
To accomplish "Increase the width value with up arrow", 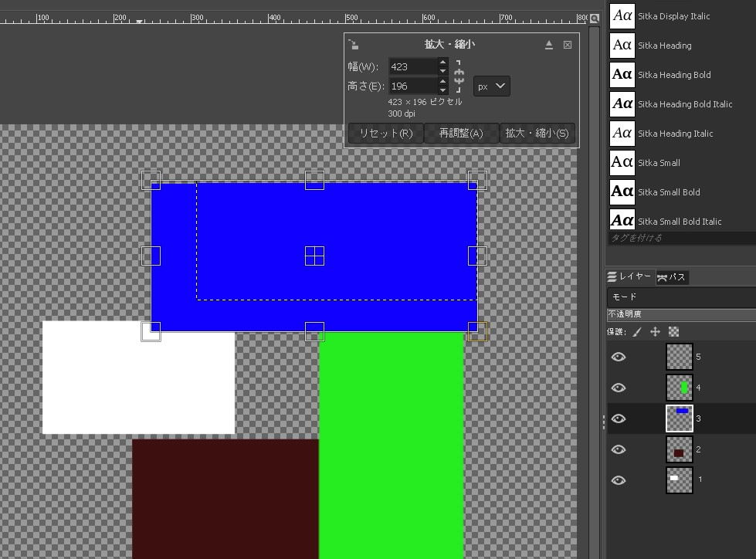I will click(x=442, y=63).
